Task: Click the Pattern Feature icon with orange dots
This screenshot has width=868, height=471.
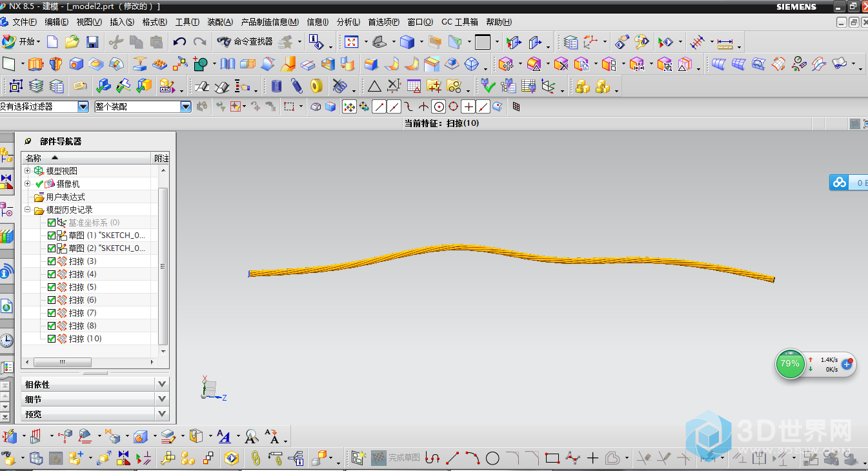Action: tap(159, 64)
